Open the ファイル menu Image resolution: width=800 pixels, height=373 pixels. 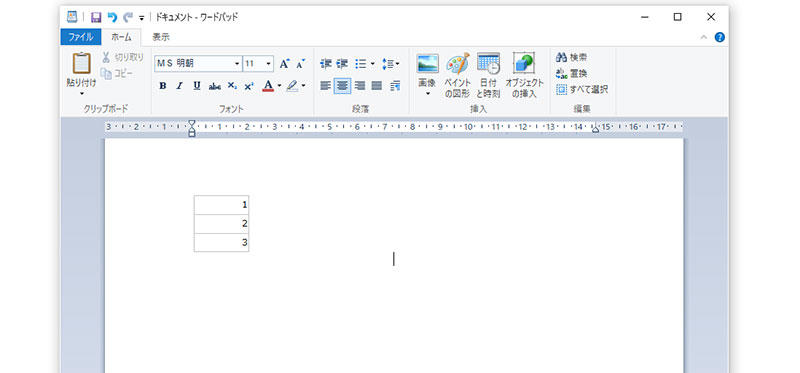click(80, 37)
